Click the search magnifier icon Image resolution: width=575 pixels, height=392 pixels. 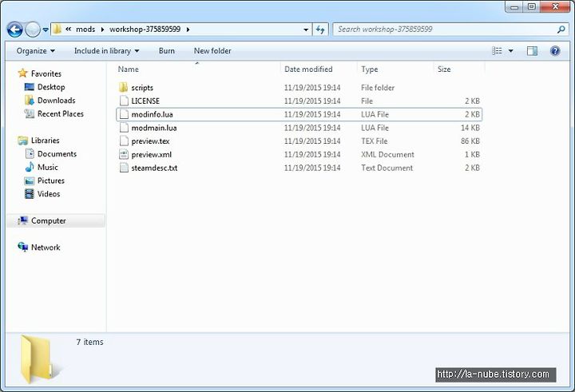coord(561,30)
